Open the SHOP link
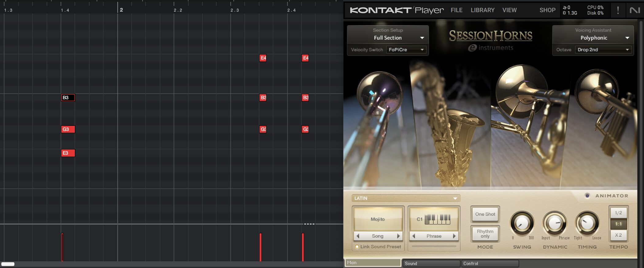Viewport: 644px width, 268px height. 547,10
